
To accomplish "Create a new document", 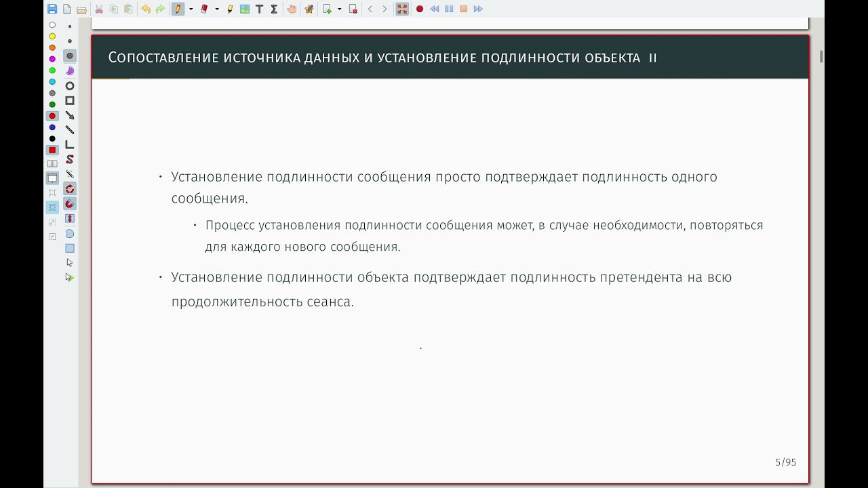I will tap(66, 9).
